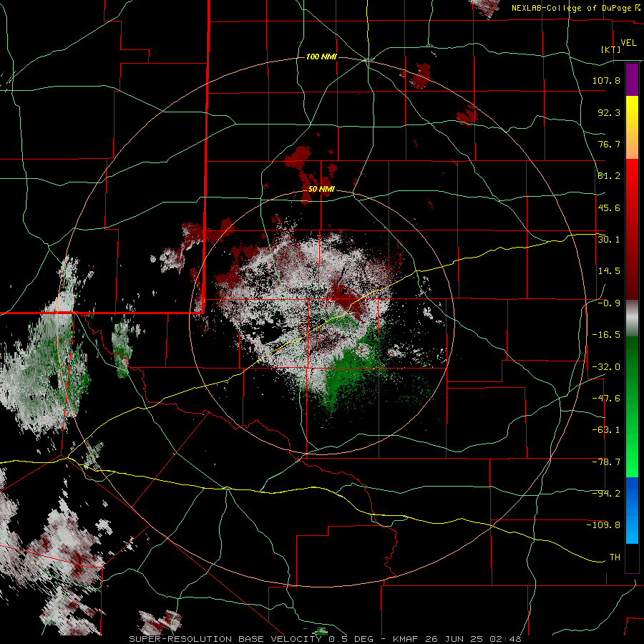Pick the yellow-orange segment of the color bar
This screenshot has width=644, height=644.
click(632, 127)
